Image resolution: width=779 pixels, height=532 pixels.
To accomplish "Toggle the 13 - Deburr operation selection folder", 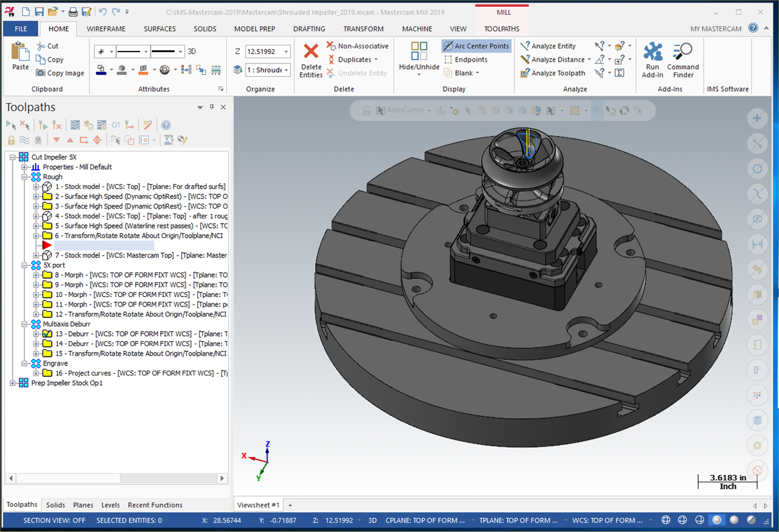I will pos(47,334).
